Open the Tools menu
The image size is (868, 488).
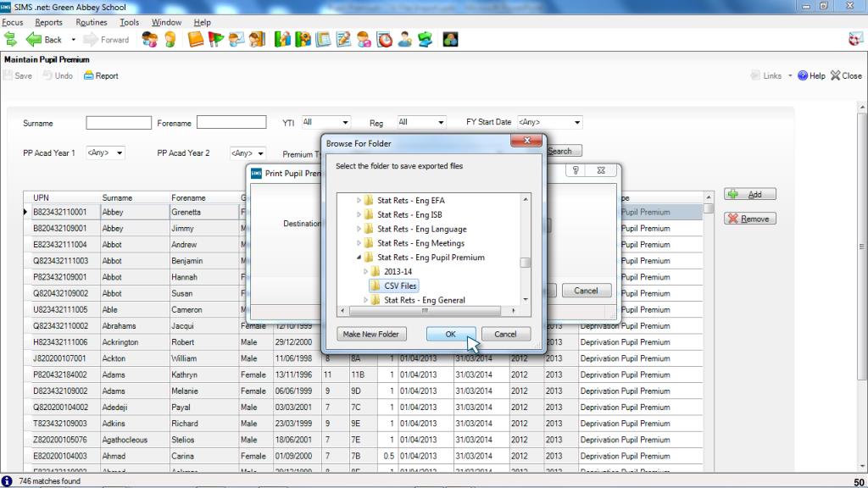click(129, 22)
